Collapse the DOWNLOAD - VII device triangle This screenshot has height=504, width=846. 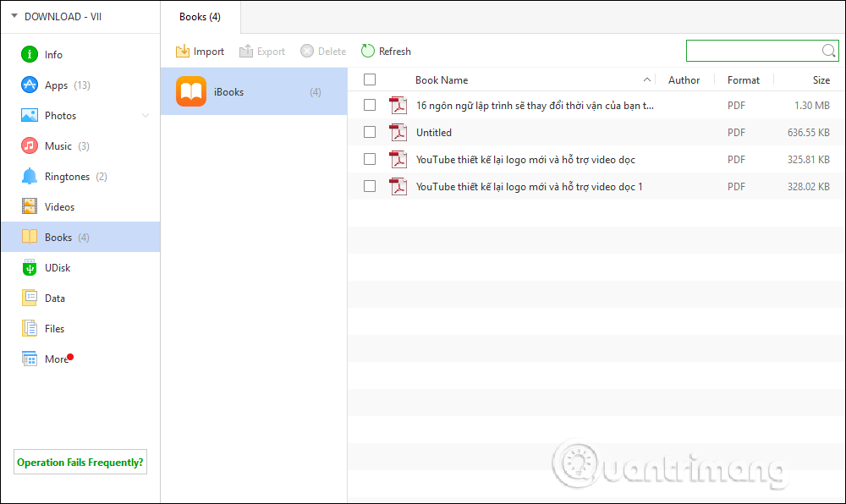[14, 16]
